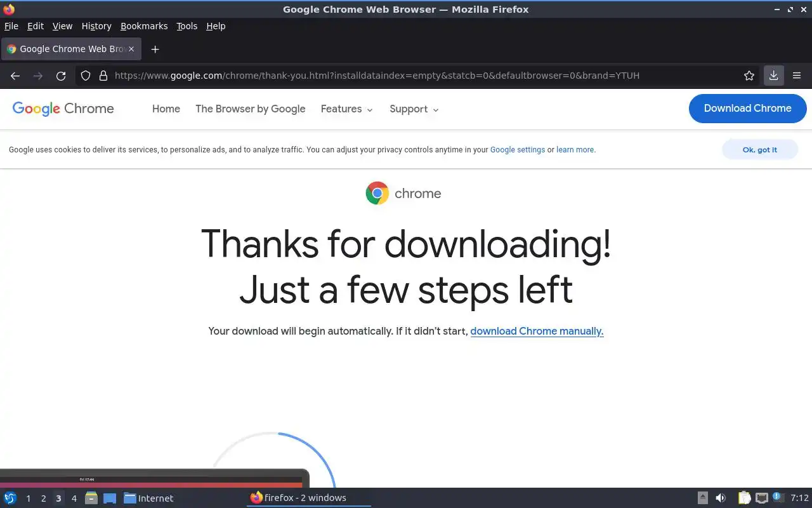Open the Tools menu

click(x=187, y=26)
